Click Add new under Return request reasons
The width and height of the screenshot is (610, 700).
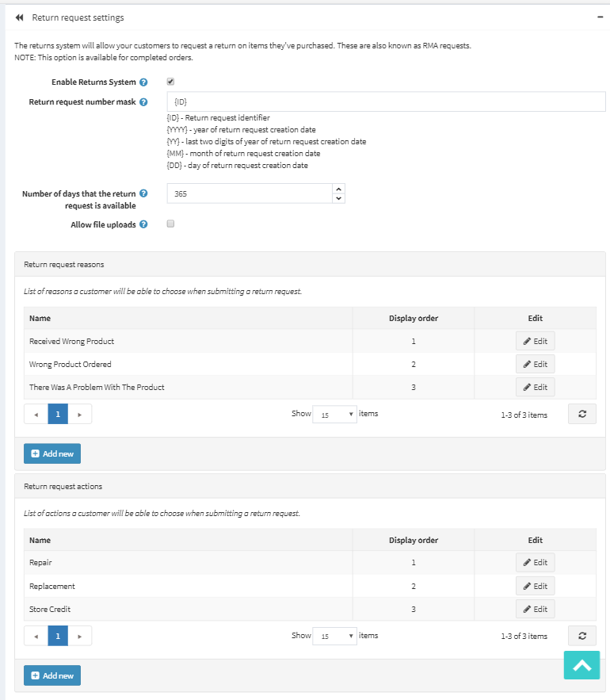[51, 453]
